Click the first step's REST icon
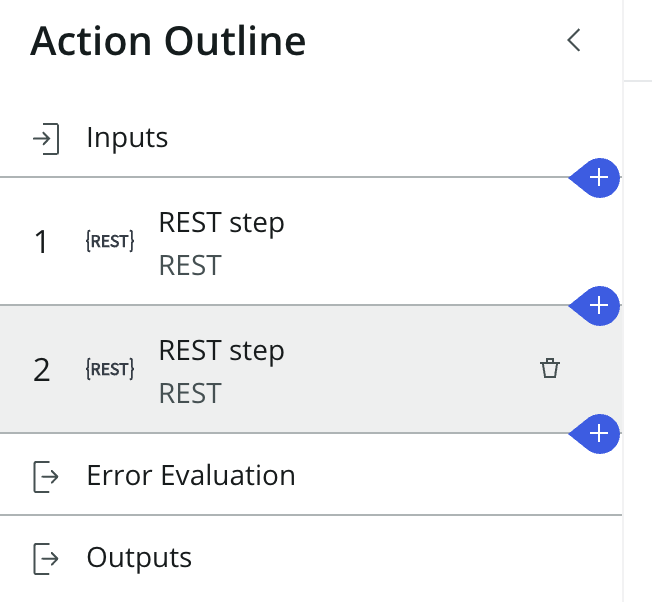The width and height of the screenshot is (652, 602). [x=110, y=242]
